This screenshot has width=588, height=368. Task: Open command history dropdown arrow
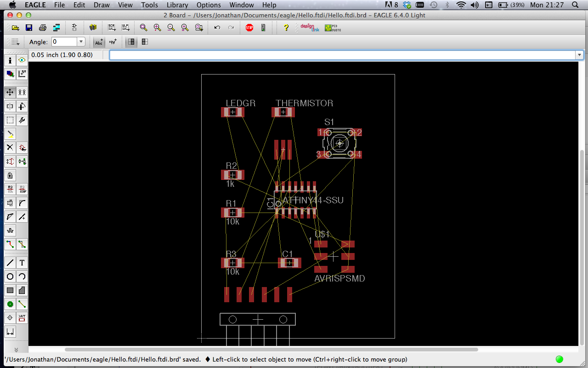[x=579, y=55]
